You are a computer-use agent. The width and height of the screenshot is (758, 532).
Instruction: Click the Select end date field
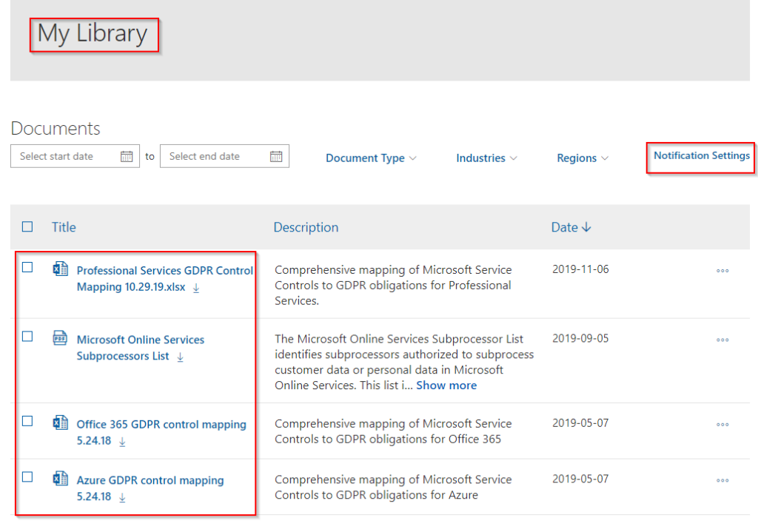[x=224, y=156]
